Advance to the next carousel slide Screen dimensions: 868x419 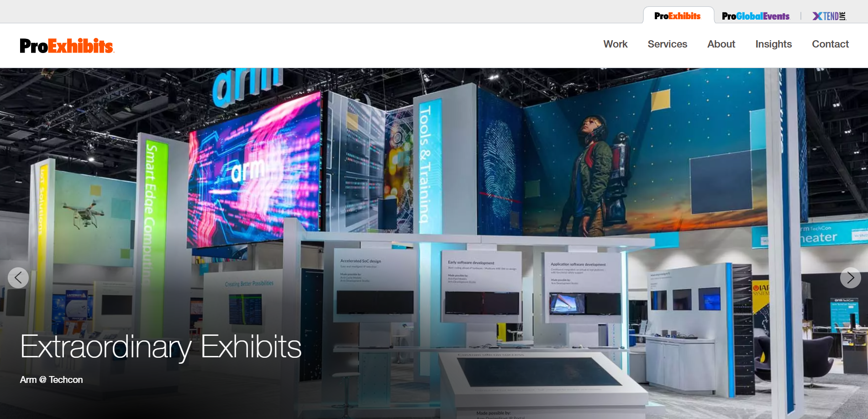pyautogui.click(x=850, y=278)
